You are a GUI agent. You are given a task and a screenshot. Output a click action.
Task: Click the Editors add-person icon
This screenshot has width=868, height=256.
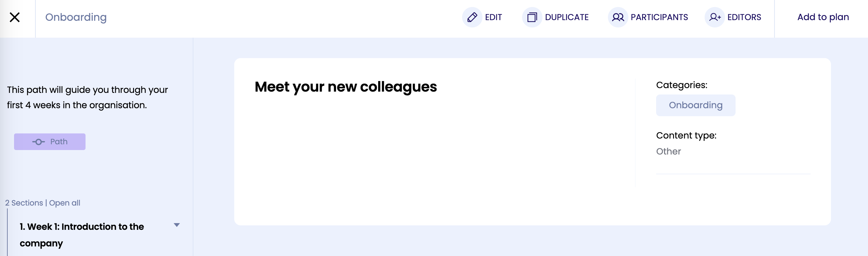715,17
